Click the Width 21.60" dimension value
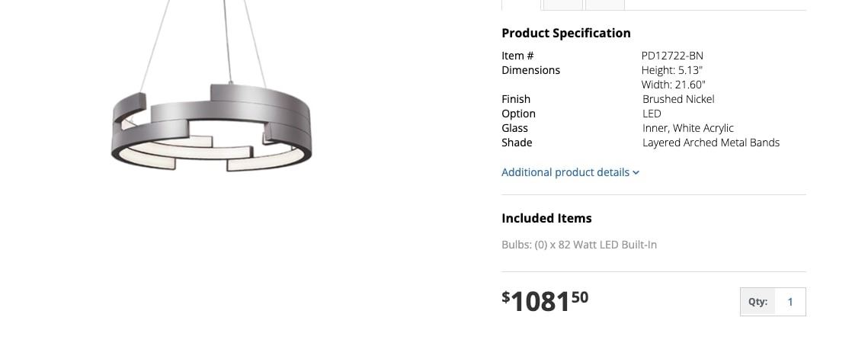 (x=674, y=85)
